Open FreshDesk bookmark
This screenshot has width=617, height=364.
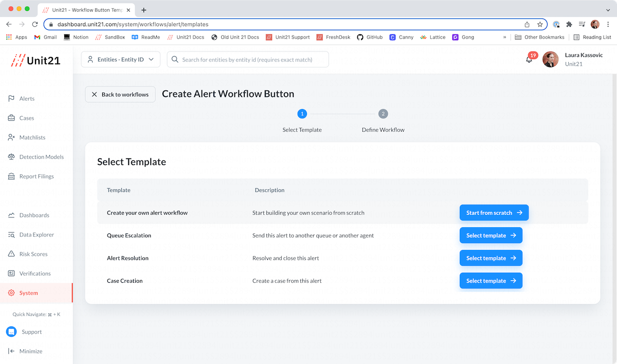pos(333,37)
